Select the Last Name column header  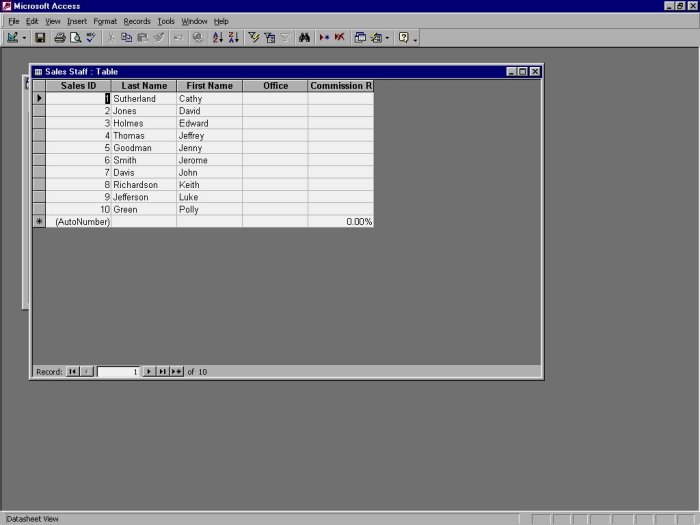click(x=144, y=86)
